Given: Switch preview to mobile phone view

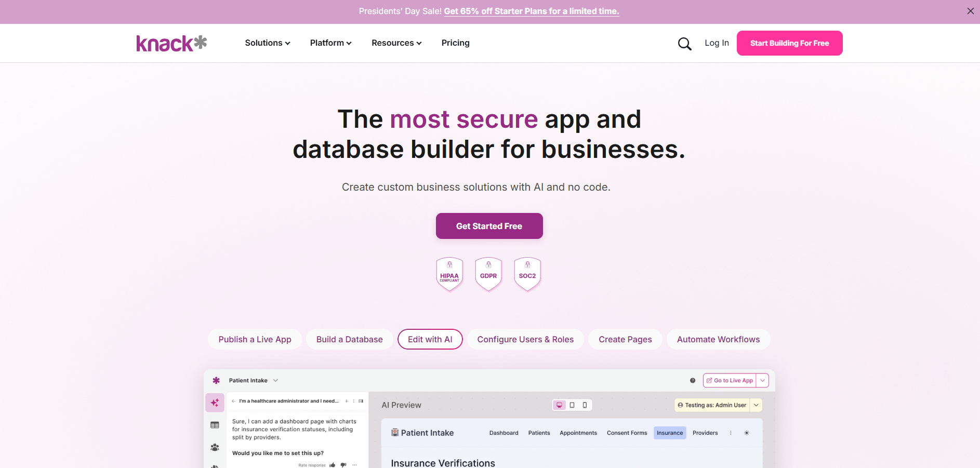Looking at the screenshot, I should coord(585,405).
